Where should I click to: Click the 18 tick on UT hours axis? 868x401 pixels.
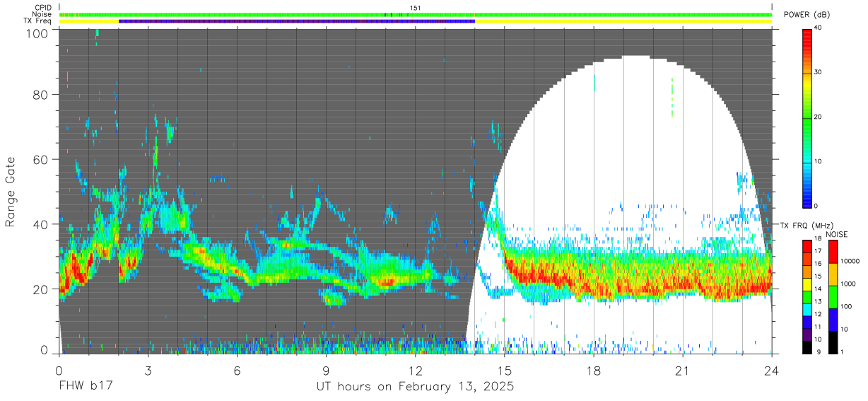click(x=594, y=370)
